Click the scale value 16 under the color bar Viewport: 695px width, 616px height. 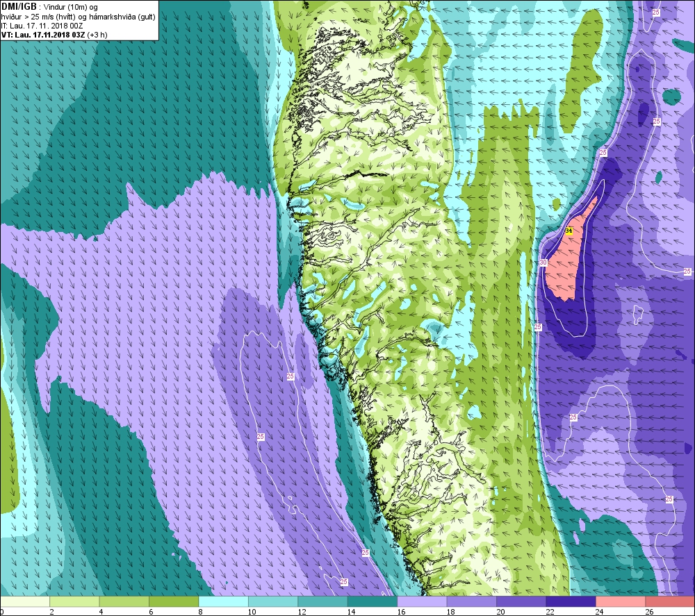click(x=401, y=612)
